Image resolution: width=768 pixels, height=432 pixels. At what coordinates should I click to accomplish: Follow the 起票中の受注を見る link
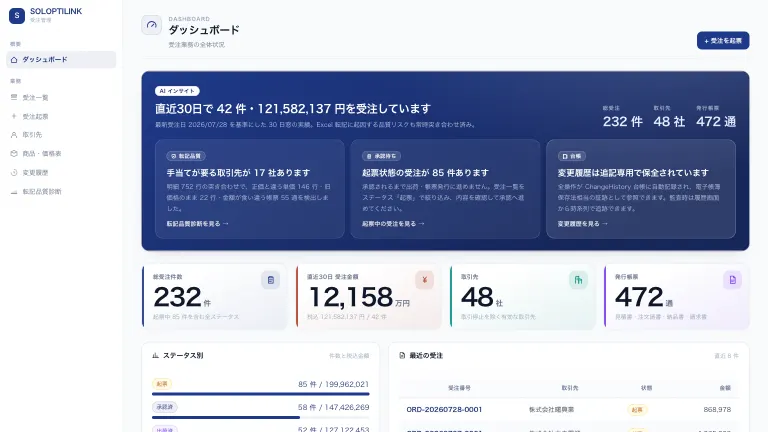click(393, 223)
